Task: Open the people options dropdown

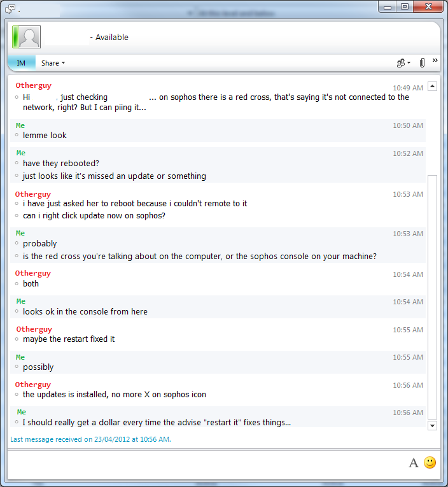Action: [x=403, y=63]
